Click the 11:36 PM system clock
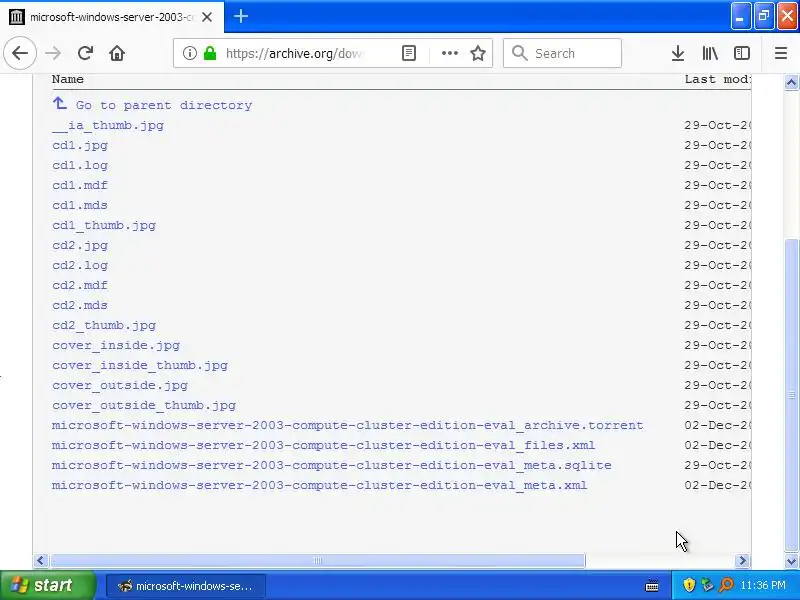The height and width of the screenshot is (600, 800). (763, 585)
